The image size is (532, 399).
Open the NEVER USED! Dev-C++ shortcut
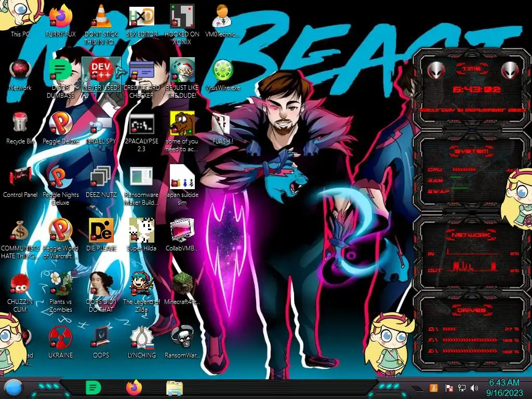[101, 75]
